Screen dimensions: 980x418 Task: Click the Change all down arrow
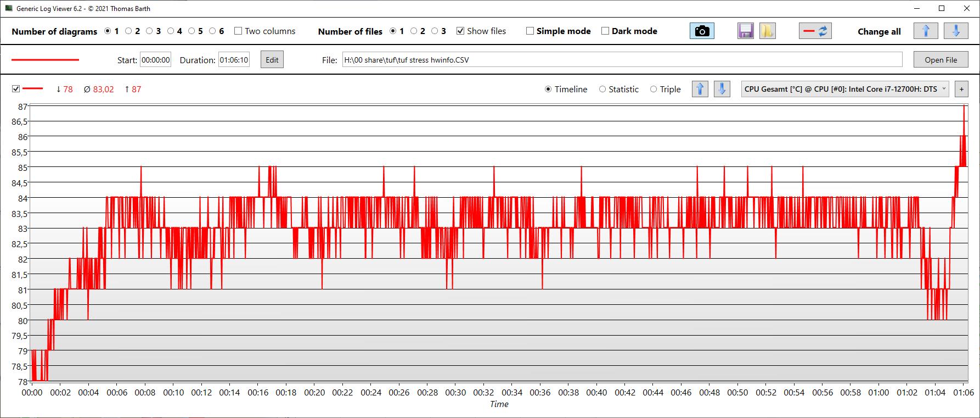pos(955,31)
